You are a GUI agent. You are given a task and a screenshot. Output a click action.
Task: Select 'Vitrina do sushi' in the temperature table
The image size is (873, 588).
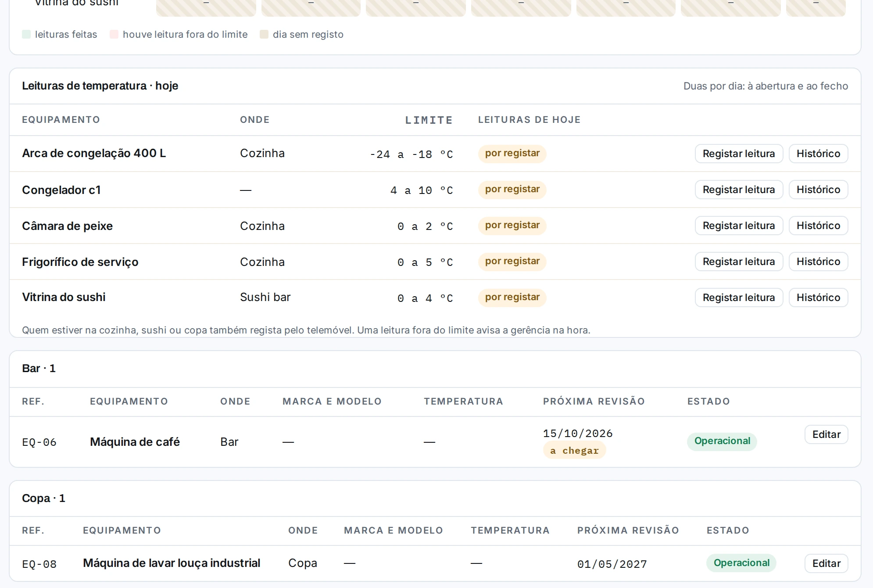pyautogui.click(x=64, y=297)
